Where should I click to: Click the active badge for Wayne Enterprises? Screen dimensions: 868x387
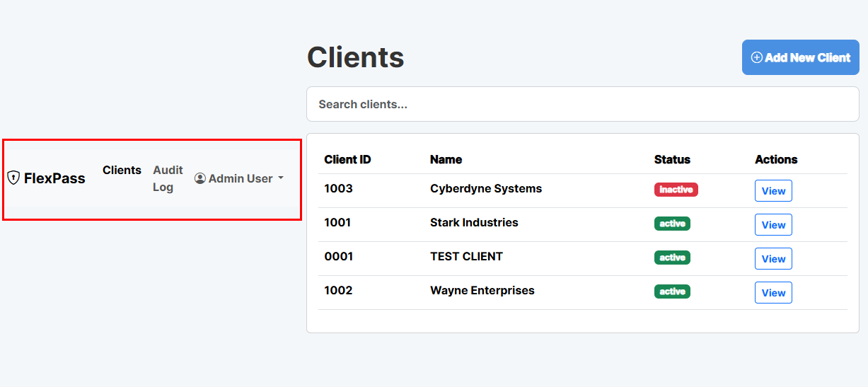click(x=671, y=291)
